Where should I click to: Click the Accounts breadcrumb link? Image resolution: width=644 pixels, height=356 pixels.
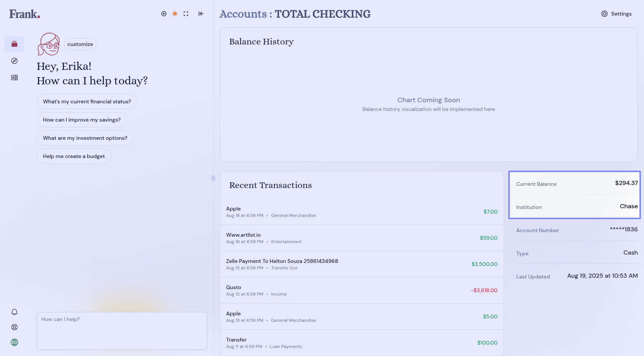tap(243, 14)
